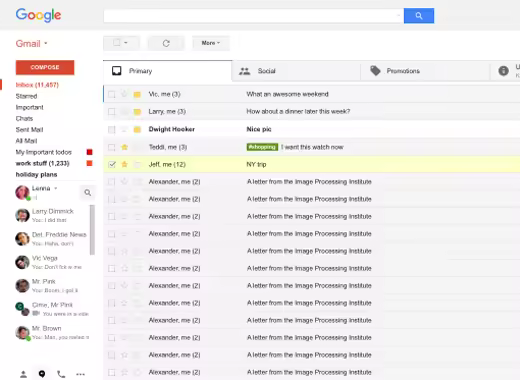Open the chat search magnifier icon
Viewport: 520px width, 380px height.
[x=88, y=192]
